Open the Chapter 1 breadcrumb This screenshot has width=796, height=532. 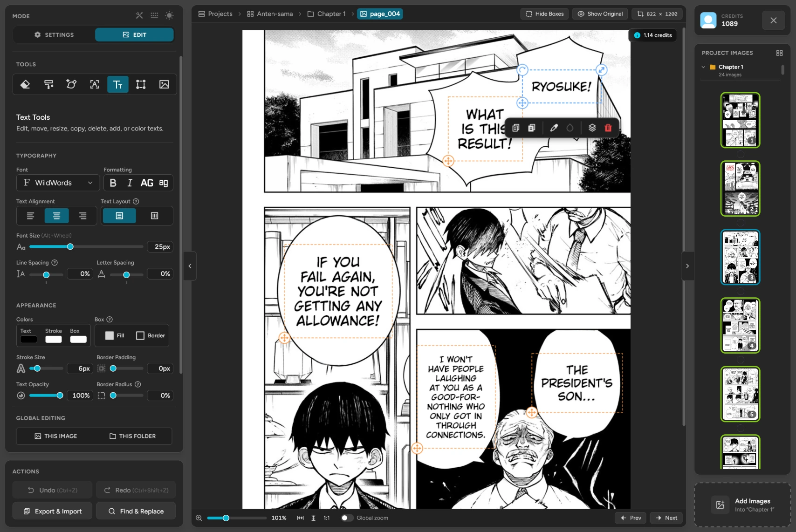click(x=327, y=14)
